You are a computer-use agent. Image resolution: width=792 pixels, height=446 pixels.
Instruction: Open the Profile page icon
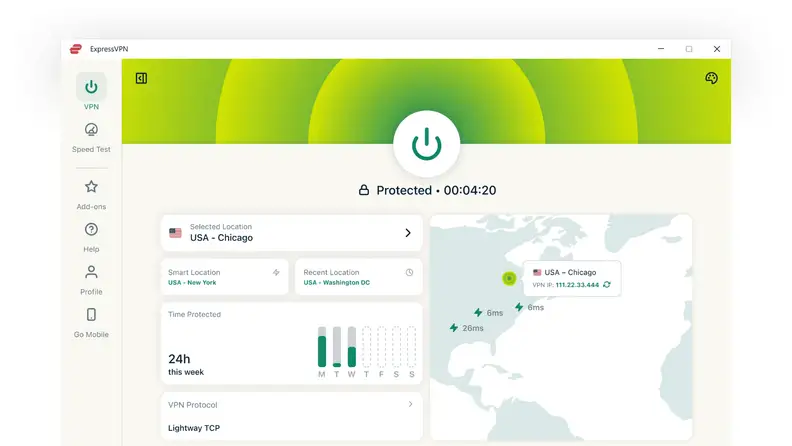tap(91, 273)
